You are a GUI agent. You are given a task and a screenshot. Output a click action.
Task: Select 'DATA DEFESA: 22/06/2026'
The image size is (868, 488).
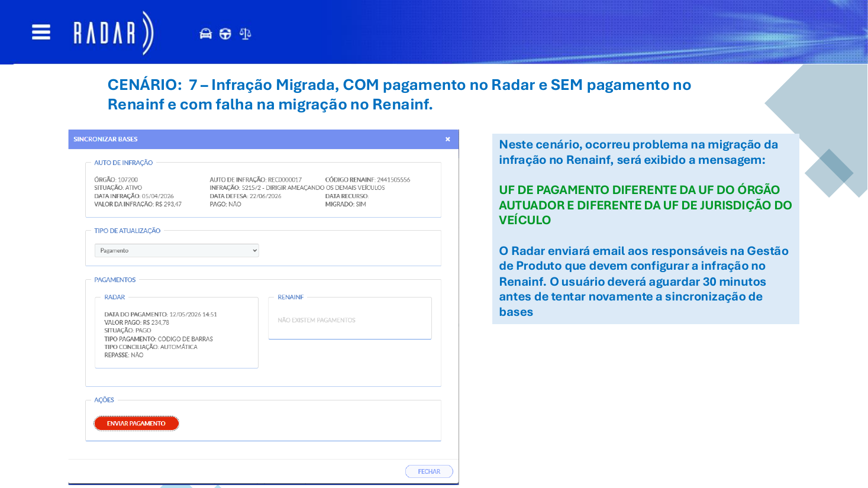246,196
